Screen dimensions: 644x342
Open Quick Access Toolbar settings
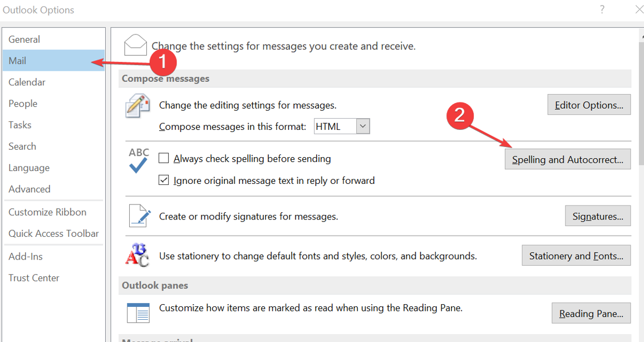pyautogui.click(x=53, y=233)
